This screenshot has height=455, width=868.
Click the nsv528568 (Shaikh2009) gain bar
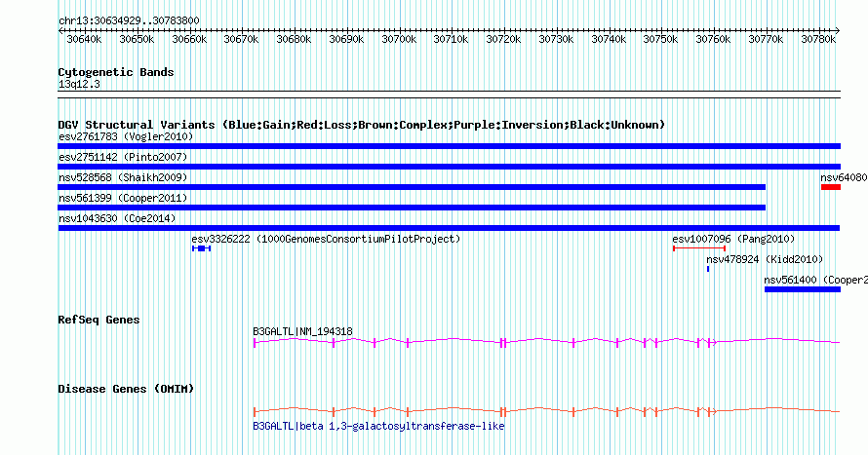412,187
